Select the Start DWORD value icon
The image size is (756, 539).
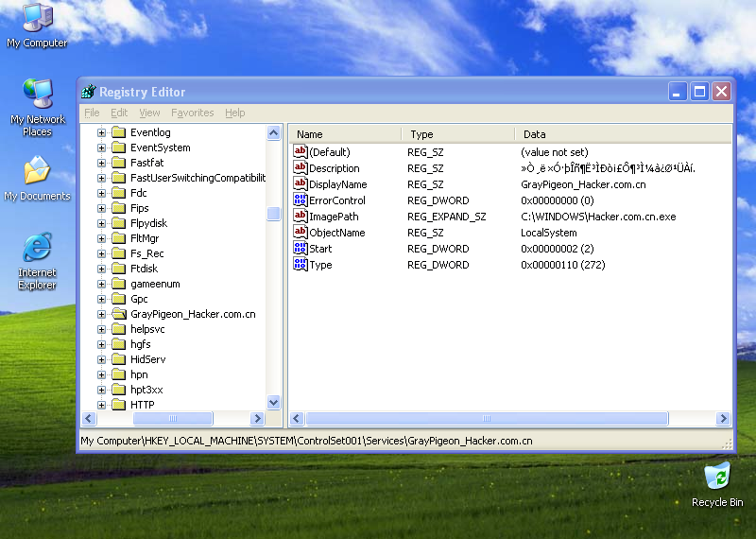pyautogui.click(x=300, y=248)
